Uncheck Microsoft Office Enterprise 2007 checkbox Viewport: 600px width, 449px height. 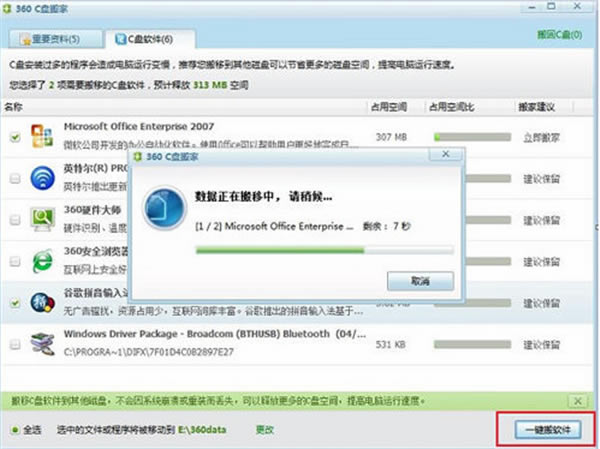[15, 137]
